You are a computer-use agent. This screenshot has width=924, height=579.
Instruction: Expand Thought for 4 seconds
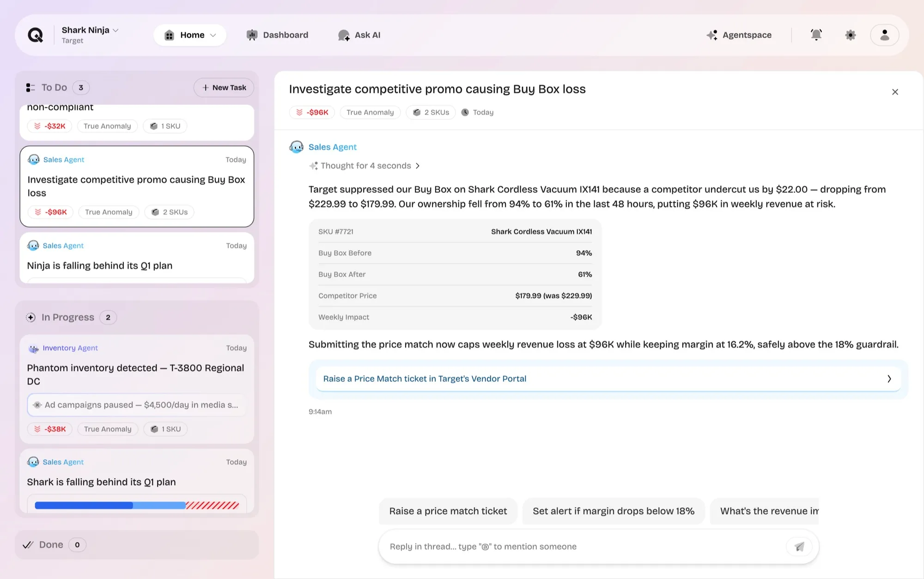click(x=365, y=166)
